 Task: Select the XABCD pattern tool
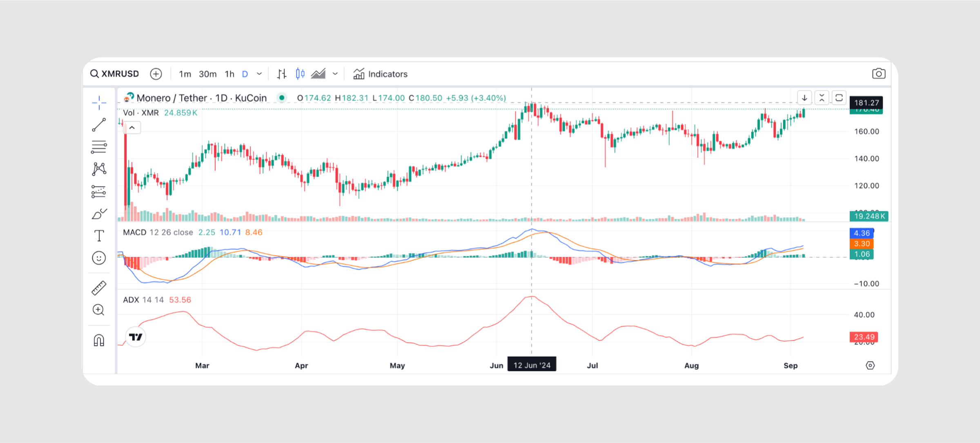click(99, 169)
